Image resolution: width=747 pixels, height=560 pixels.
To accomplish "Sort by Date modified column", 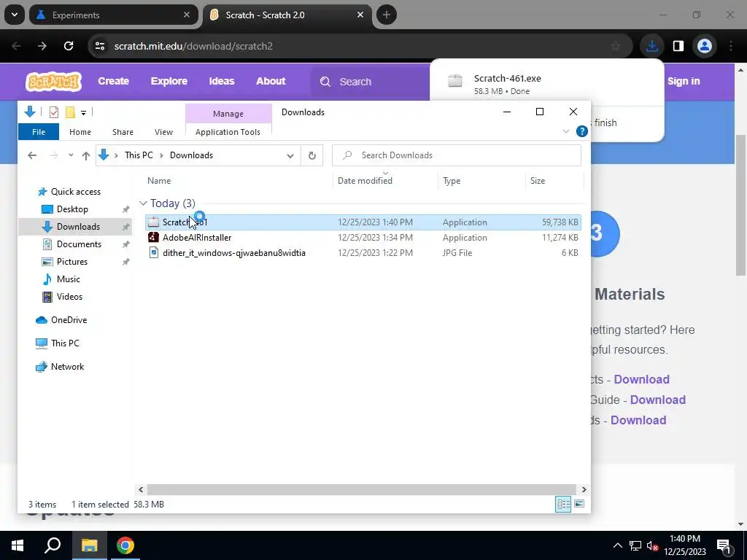I will (365, 181).
